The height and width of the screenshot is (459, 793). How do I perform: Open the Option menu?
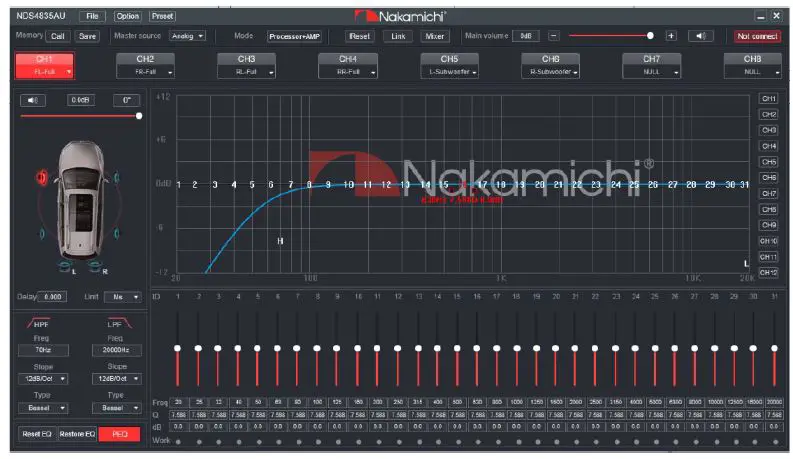pos(127,16)
